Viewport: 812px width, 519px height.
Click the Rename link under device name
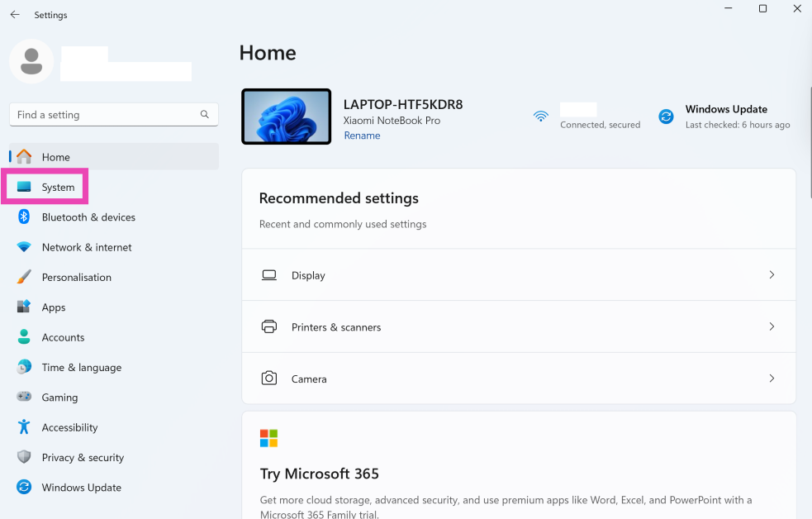point(362,136)
